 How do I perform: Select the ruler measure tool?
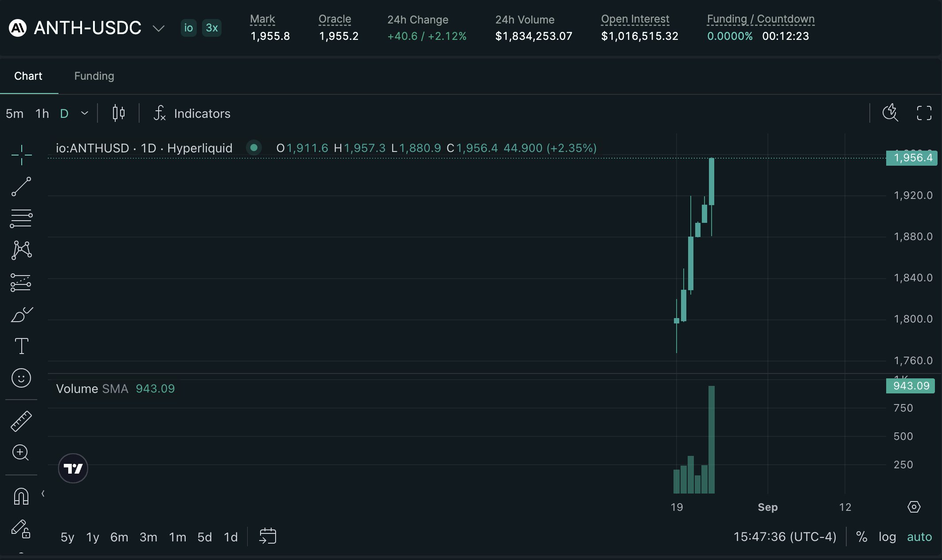pos(21,421)
